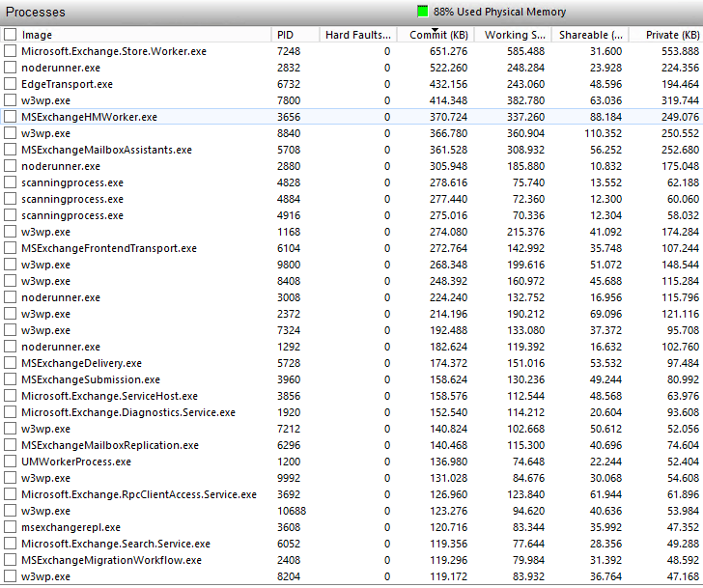Click the 88% Used Physical Memory label
This screenshot has height=588, width=703.
(x=499, y=12)
